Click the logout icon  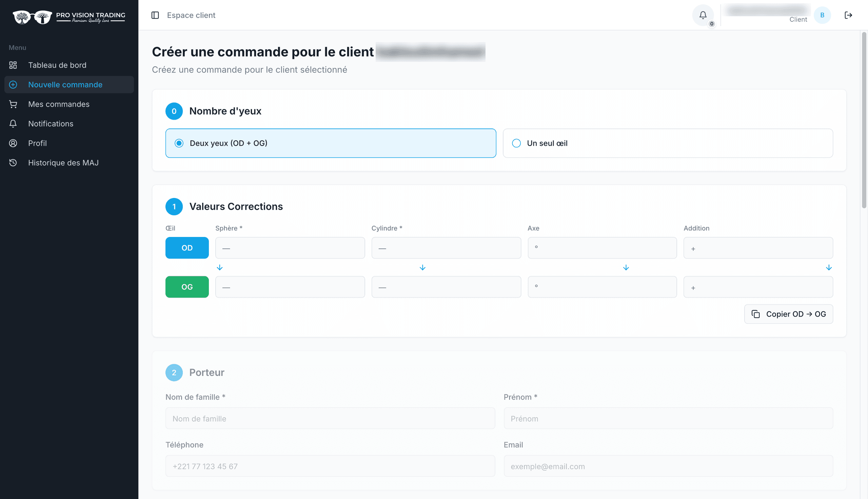click(x=848, y=15)
